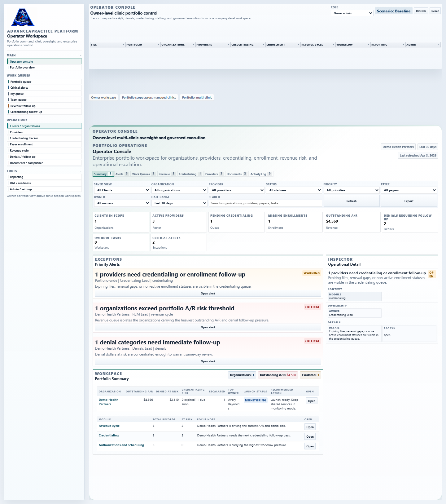Viewport: 446px width, 504px height.
Task: Open the ENROLLMENT menu
Action: pos(283,45)
